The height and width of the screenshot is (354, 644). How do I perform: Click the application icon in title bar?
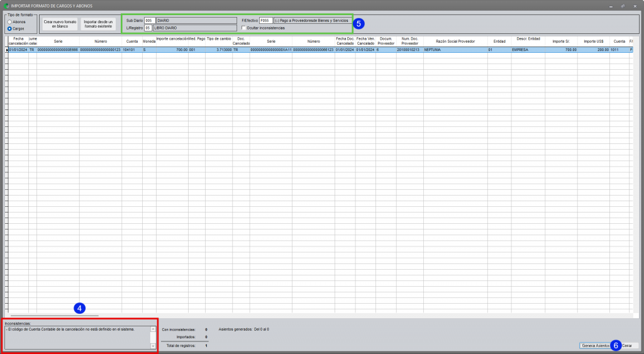tap(6, 6)
